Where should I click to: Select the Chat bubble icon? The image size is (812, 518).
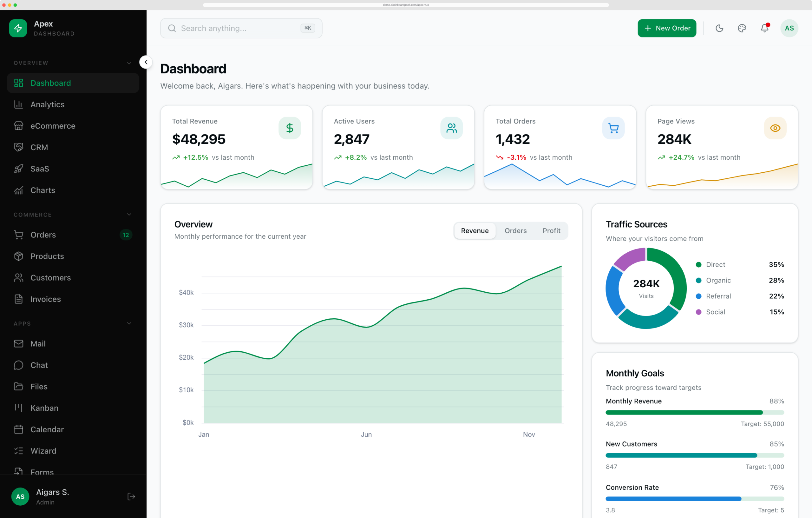coord(18,365)
